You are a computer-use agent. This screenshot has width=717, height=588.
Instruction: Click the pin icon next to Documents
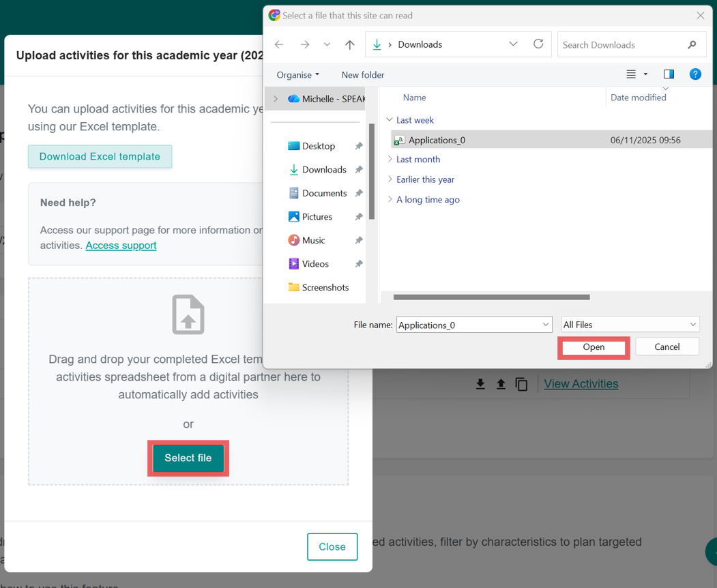(x=359, y=193)
